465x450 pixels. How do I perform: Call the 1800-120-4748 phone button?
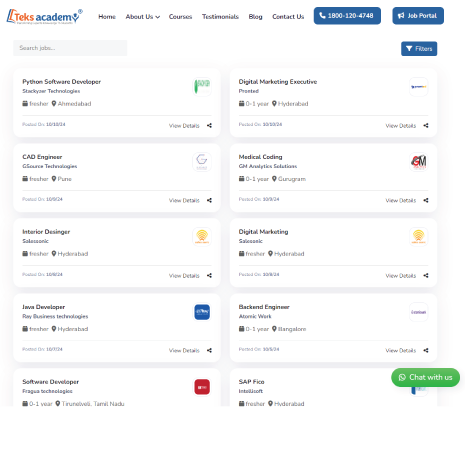point(347,16)
